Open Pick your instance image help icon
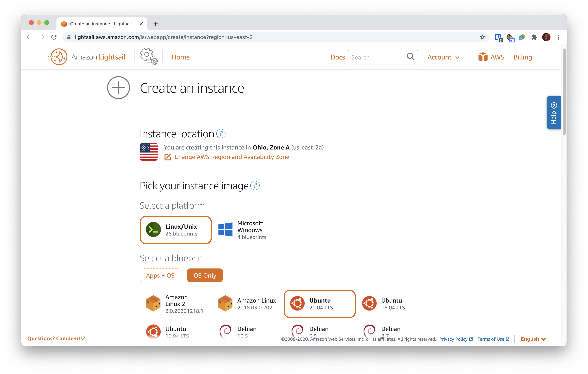This screenshot has height=374, width=588. point(255,185)
